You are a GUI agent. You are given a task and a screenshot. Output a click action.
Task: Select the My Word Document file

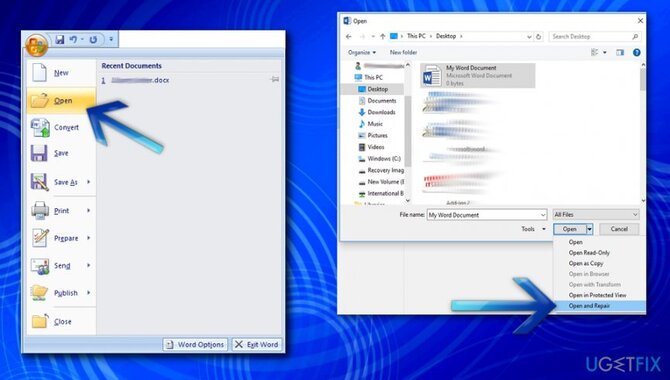pyautogui.click(x=477, y=76)
